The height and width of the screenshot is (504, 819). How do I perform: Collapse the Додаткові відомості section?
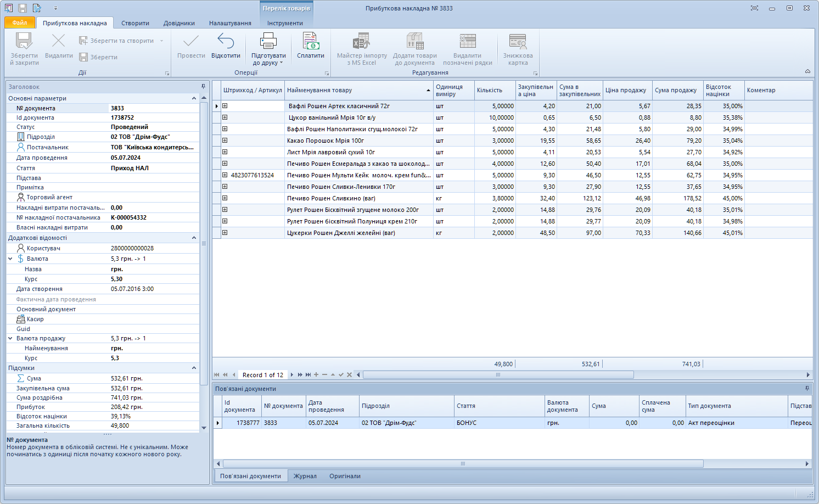coord(194,238)
